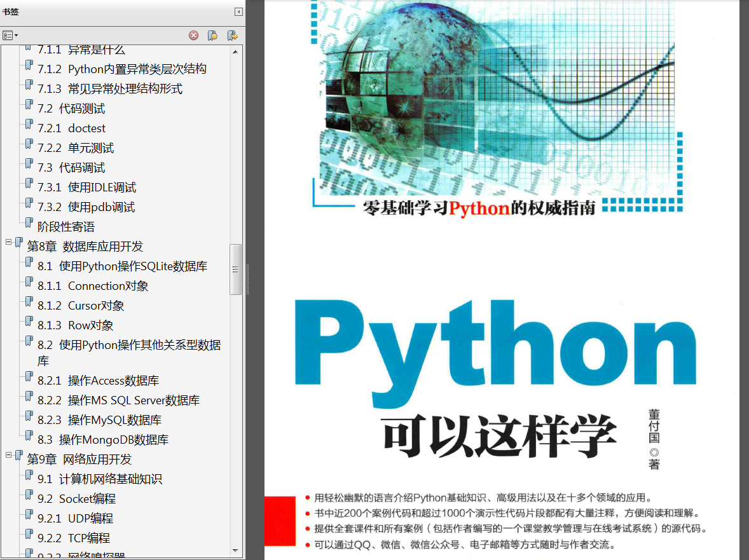The width and height of the screenshot is (749, 560).
Task: Click the expand current bookmark icon
Action: (233, 36)
